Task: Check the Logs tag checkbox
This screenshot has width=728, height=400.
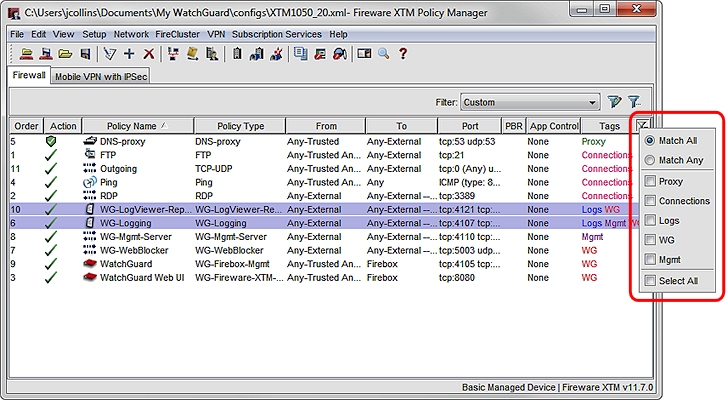Action: (x=650, y=220)
